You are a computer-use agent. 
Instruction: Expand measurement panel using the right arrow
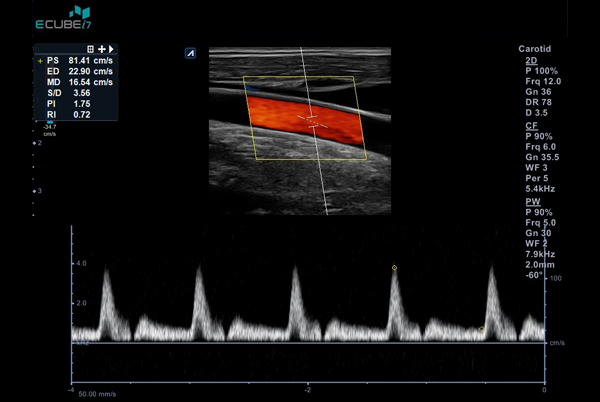[111, 48]
